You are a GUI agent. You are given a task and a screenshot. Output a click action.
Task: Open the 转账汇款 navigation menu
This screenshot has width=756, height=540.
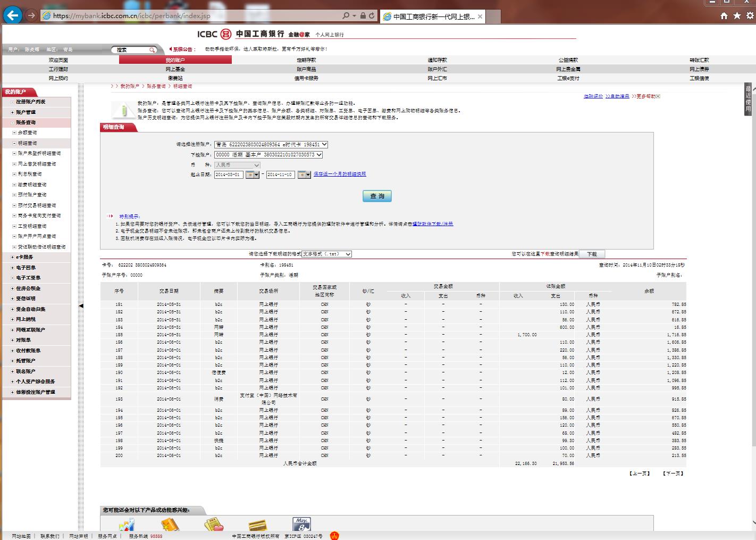click(x=699, y=60)
